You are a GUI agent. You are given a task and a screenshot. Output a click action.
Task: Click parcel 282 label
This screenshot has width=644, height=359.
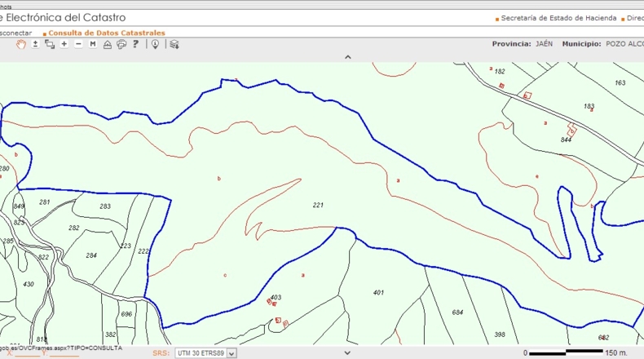point(74,228)
